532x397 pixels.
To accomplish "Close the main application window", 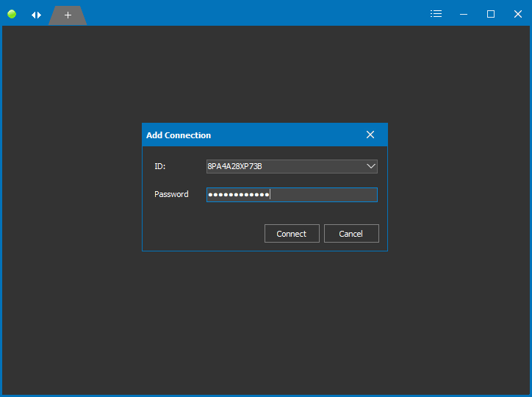I will [517, 14].
